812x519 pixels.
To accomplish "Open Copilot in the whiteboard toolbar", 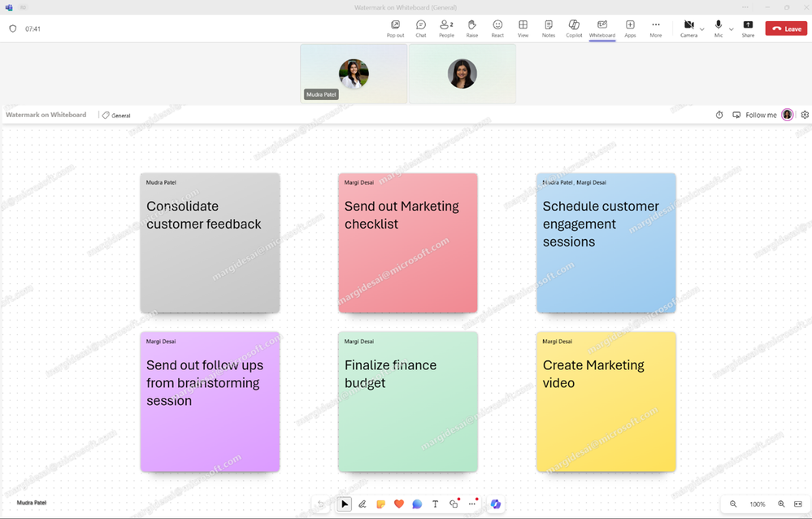I will click(496, 504).
